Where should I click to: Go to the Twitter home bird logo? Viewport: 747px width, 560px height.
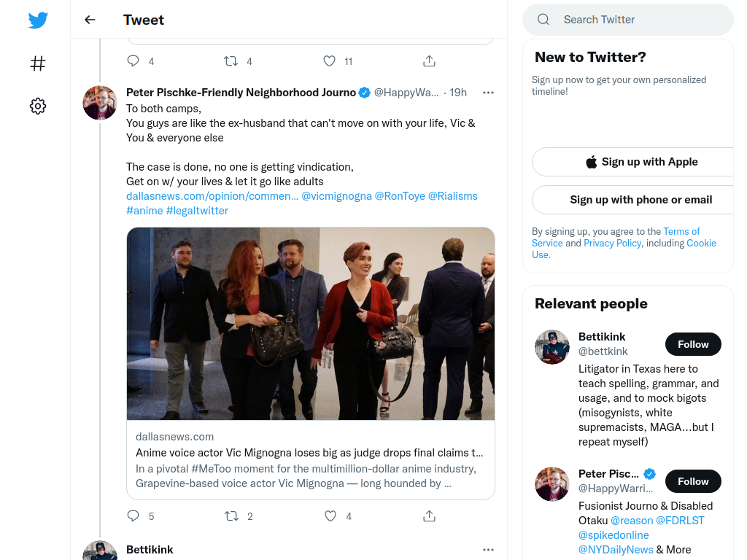tap(38, 20)
